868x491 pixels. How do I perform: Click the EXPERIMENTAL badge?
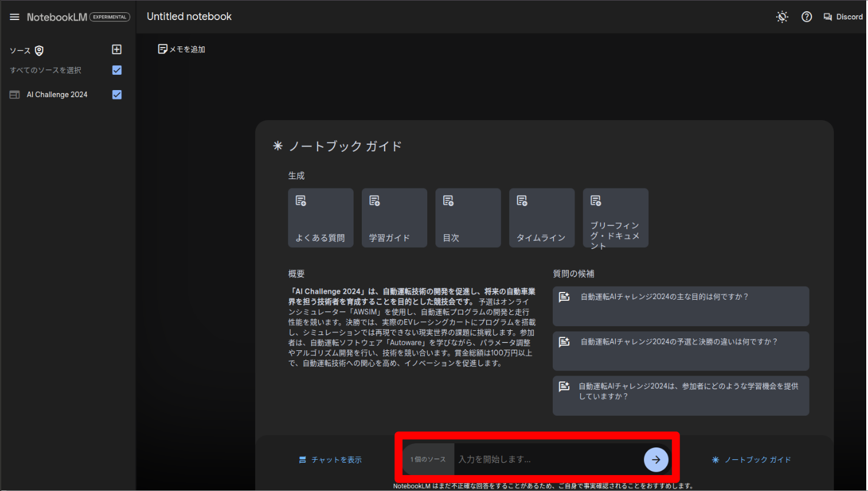110,17
